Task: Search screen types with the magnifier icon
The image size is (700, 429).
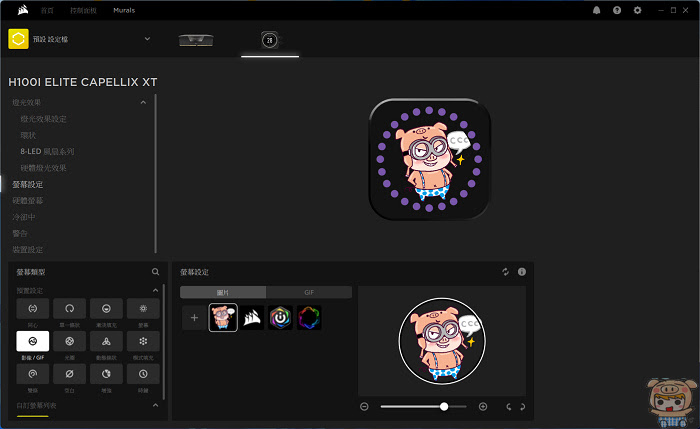Action: (155, 271)
